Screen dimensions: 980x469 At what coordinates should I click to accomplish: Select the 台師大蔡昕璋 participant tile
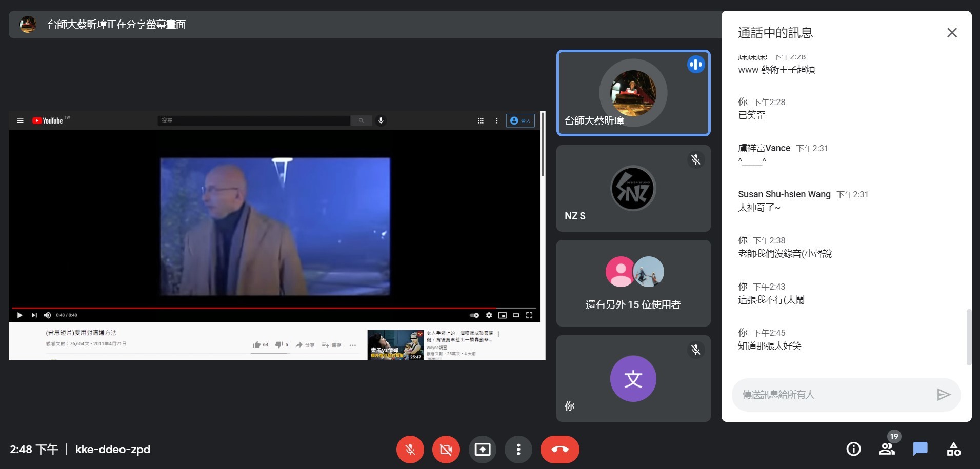tap(633, 93)
